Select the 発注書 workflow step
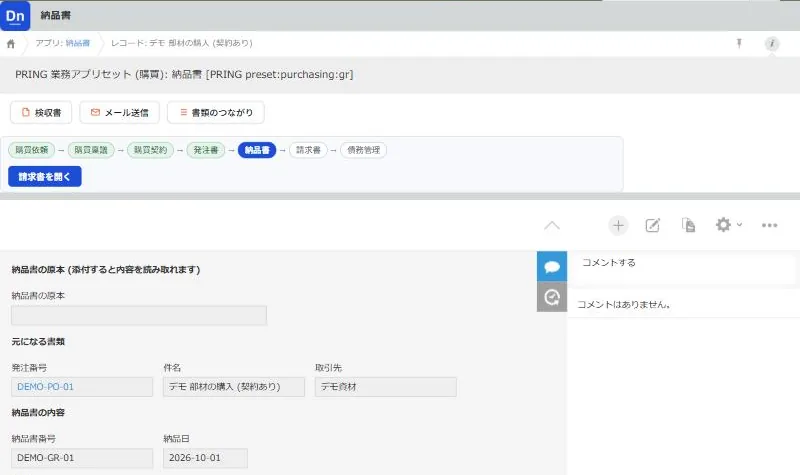Screen dimensions: 800x475 click(x=206, y=150)
